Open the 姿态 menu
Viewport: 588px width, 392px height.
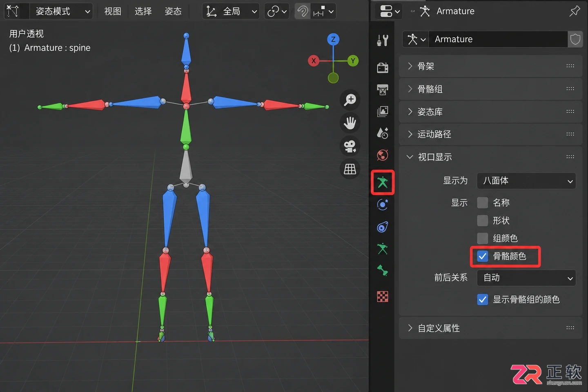(173, 11)
